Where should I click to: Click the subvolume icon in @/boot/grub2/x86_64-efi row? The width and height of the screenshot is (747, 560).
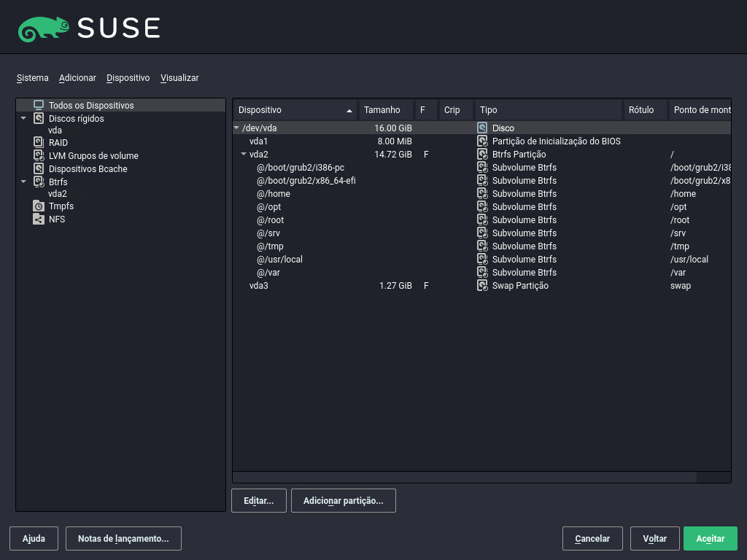click(482, 181)
